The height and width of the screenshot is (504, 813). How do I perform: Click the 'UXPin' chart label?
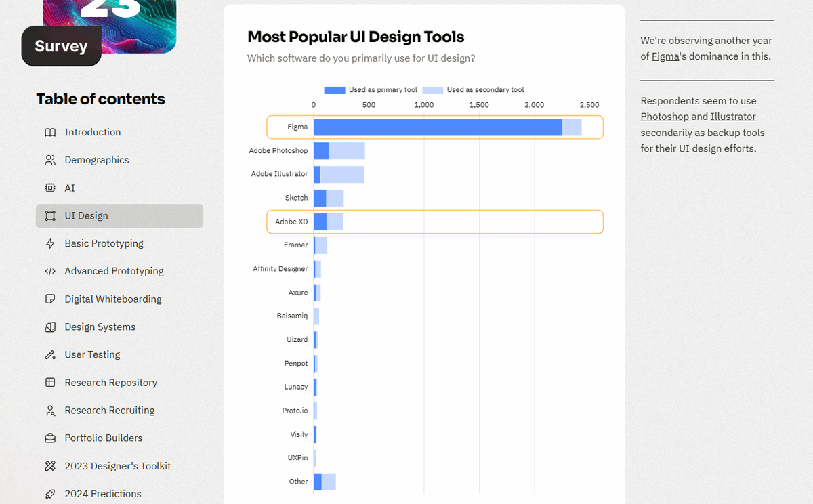[298, 458]
